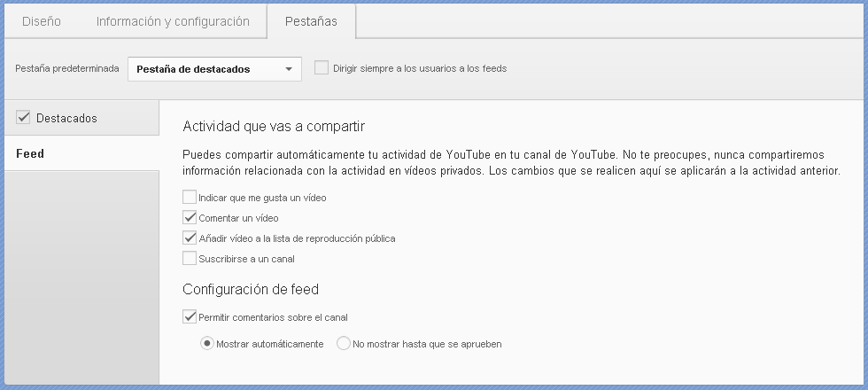The image size is (868, 390).
Task: Uncheck Comentar un vídeo
Action: pyautogui.click(x=190, y=217)
